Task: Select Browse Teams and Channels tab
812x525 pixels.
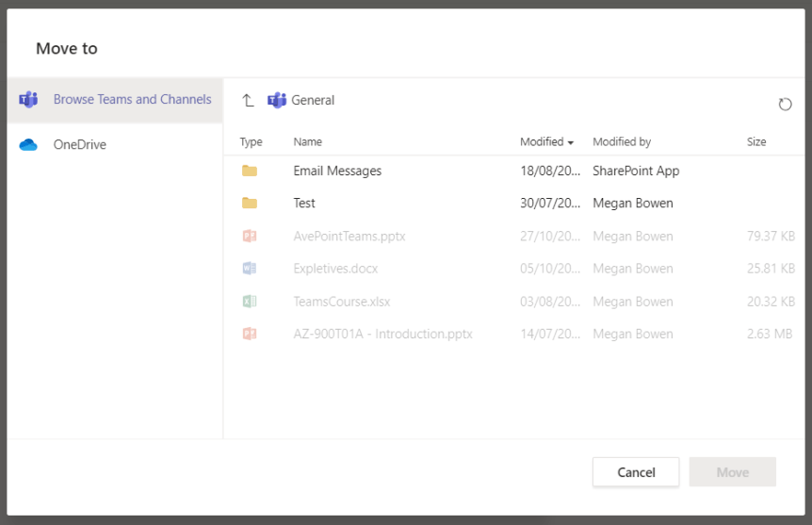Action: 132,99
